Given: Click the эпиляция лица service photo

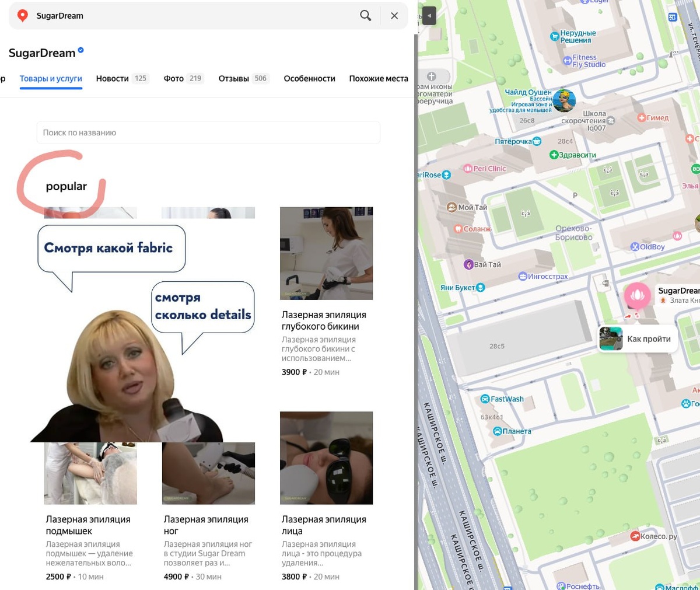Looking at the screenshot, I should [x=326, y=458].
